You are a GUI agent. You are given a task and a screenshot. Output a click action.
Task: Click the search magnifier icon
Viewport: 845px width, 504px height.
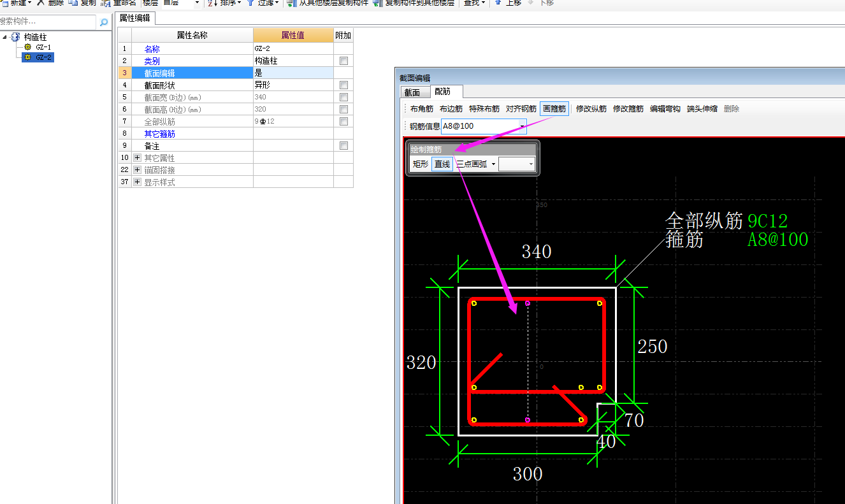(104, 22)
